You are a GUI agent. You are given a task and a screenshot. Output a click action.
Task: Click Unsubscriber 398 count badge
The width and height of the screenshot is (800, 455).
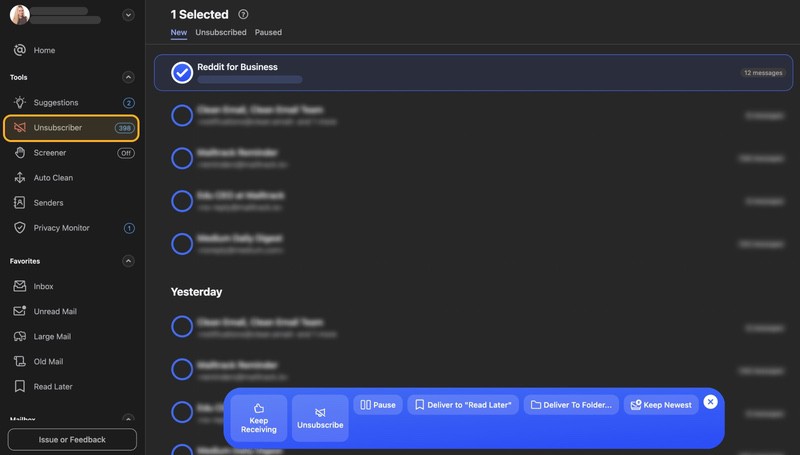(124, 128)
